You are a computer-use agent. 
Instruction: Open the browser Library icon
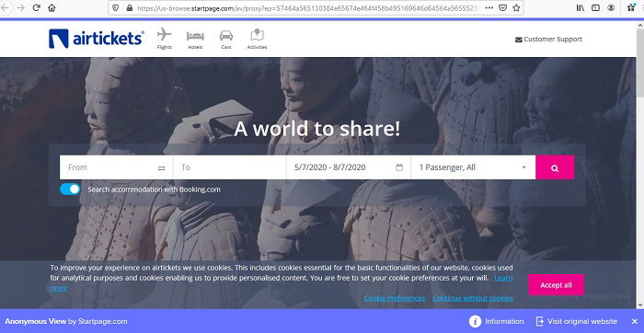pyautogui.click(x=581, y=7)
